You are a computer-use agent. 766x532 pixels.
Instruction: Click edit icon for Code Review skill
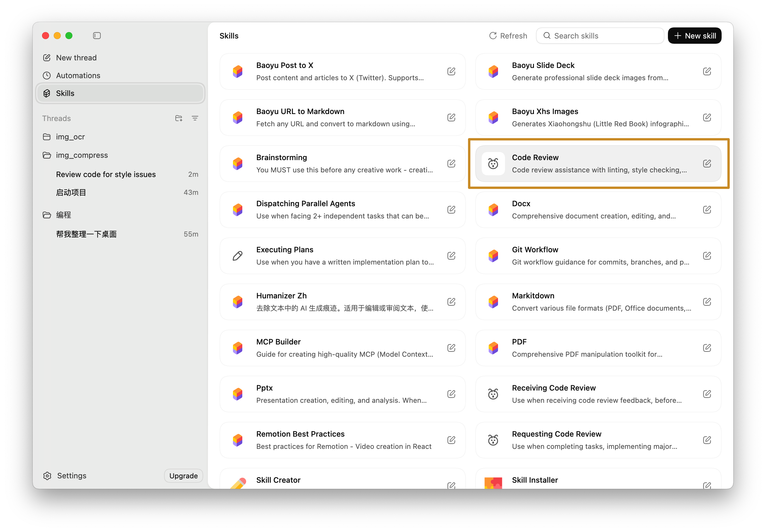coord(707,164)
